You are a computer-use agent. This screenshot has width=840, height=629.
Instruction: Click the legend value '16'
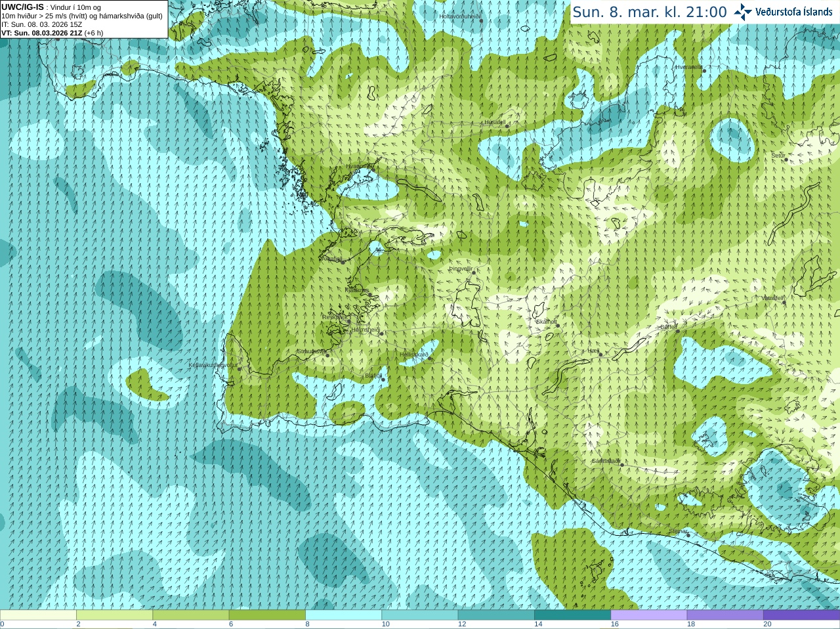(614, 624)
